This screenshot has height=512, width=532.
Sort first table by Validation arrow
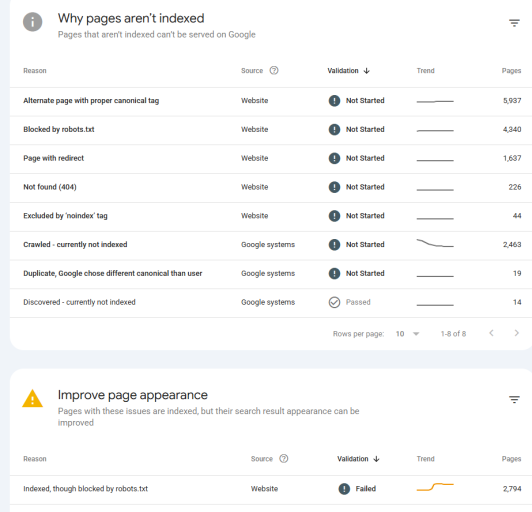366,71
